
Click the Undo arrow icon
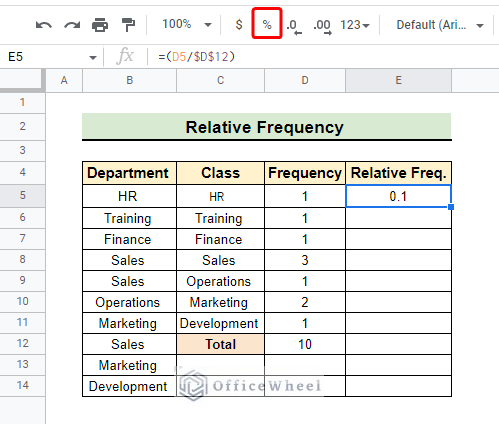tap(44, 25)
